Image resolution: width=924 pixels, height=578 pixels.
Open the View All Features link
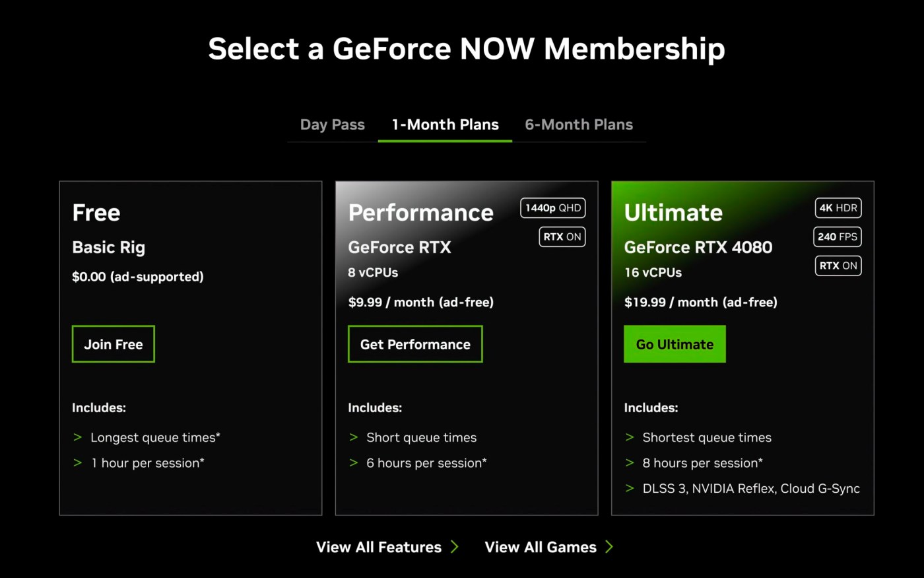(x=379, y=547)
